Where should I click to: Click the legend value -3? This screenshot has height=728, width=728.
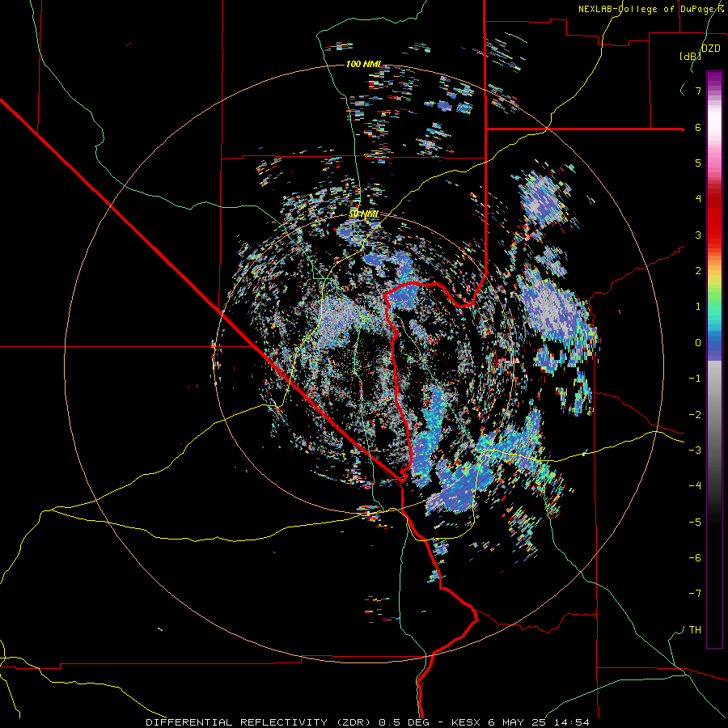[695, 451]
